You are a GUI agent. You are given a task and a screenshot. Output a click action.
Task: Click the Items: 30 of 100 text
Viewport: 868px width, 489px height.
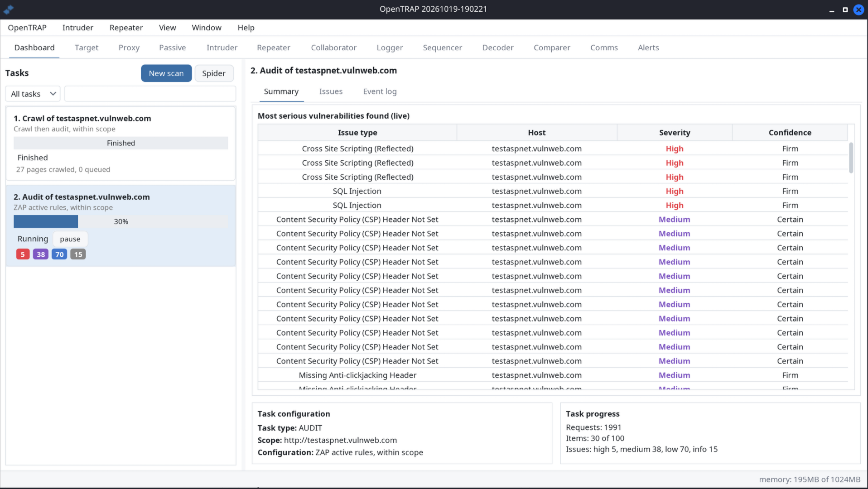(595, 438)
